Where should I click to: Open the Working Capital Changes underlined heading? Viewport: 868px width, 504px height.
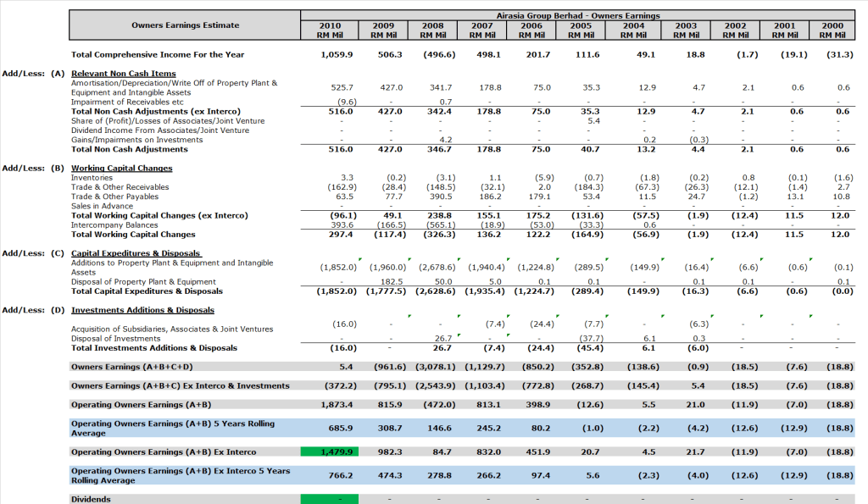click(121, 168)
